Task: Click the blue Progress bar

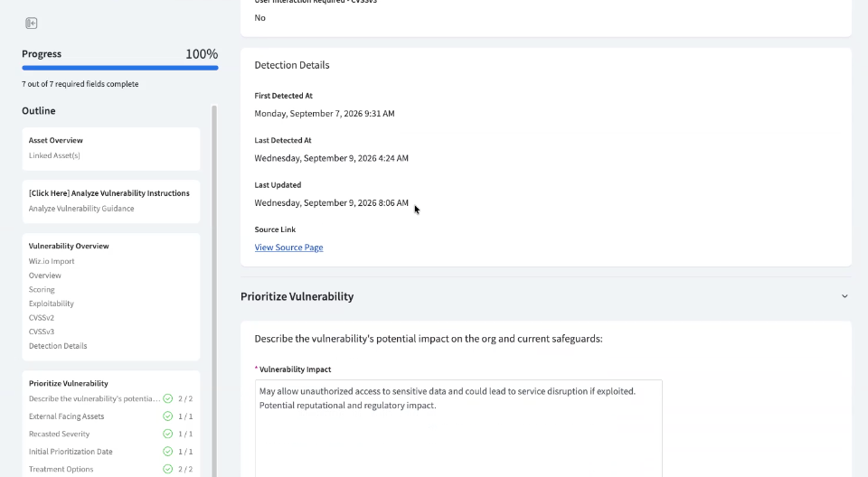Action: tap(120, 68)
